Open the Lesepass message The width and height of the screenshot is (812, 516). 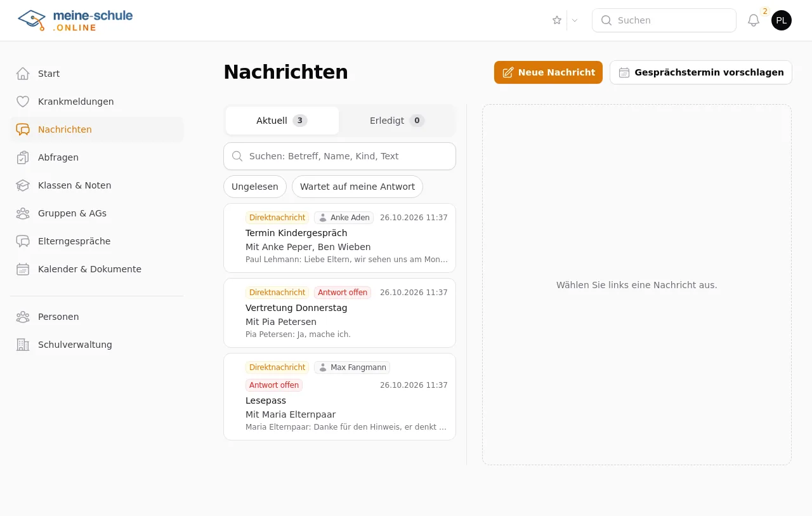click(339, 397)
